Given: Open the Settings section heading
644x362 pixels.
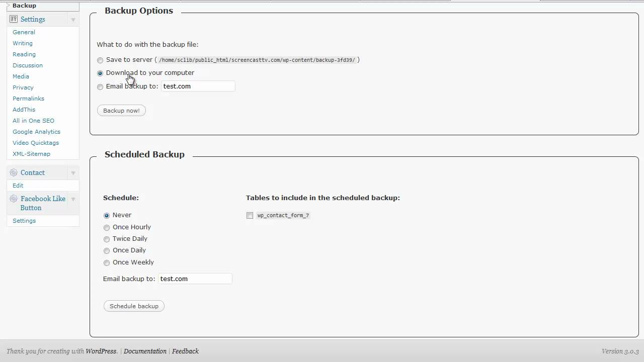Looking at the screenshot, I should 33,19.
